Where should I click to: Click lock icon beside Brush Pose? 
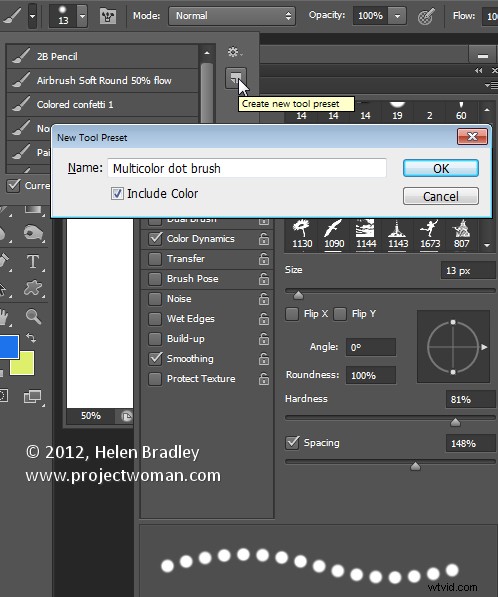pyautogui.click(x=264, y=279)
